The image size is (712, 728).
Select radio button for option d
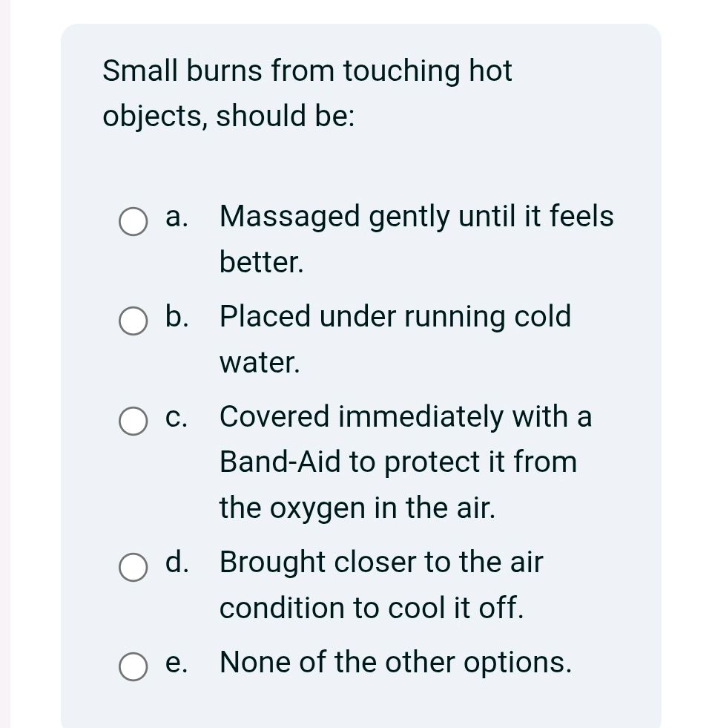(133, 567)
